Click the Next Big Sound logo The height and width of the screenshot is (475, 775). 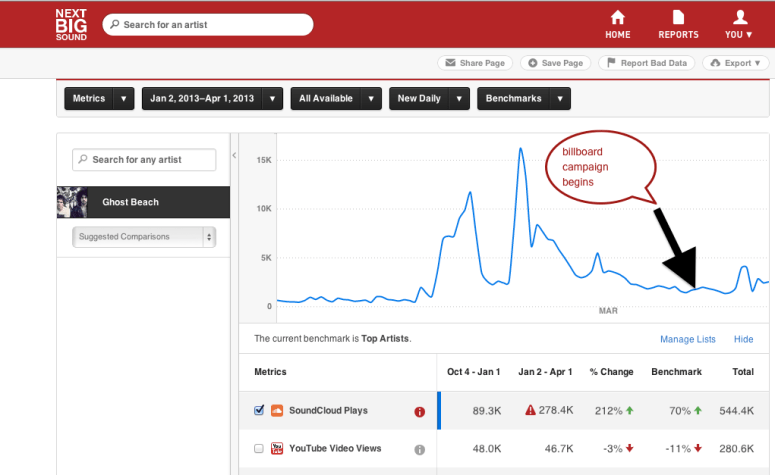tap(71, 24)
